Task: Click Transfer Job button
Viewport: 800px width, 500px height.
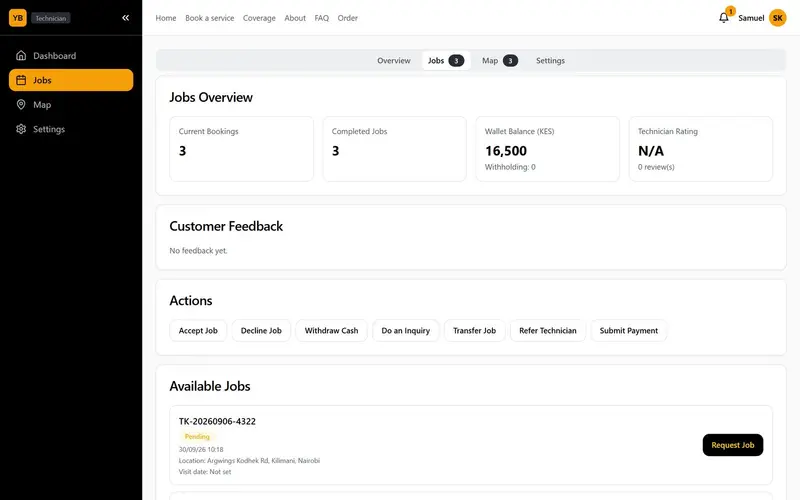Action: coord(474,331)
